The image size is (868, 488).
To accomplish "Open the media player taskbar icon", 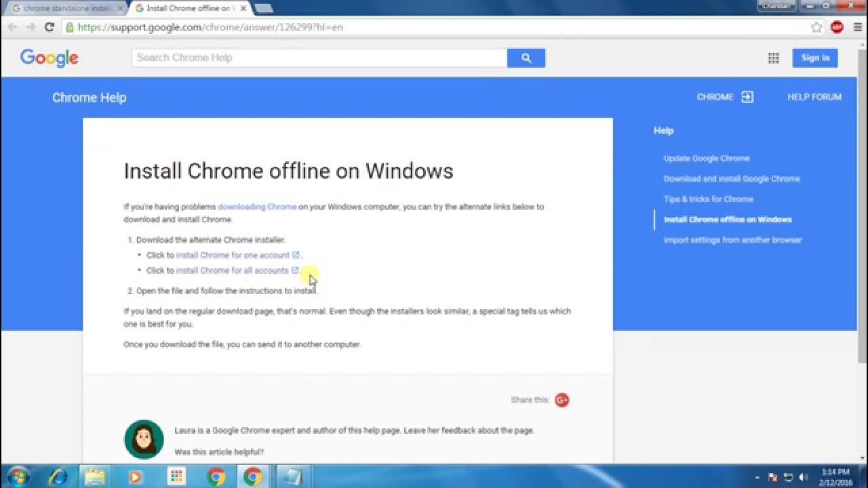I will pyautogui.click(x=135, y=476).
